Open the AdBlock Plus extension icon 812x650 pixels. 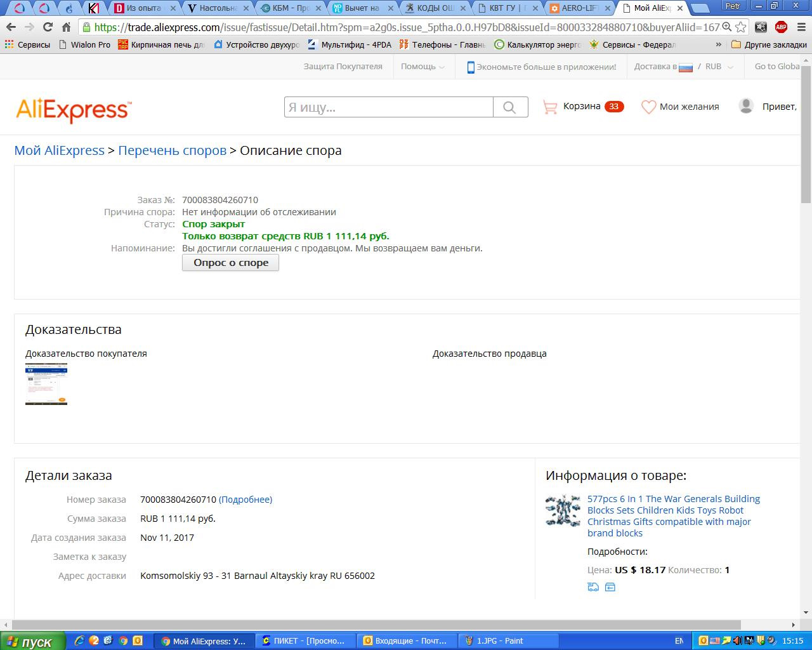point(781,27)
